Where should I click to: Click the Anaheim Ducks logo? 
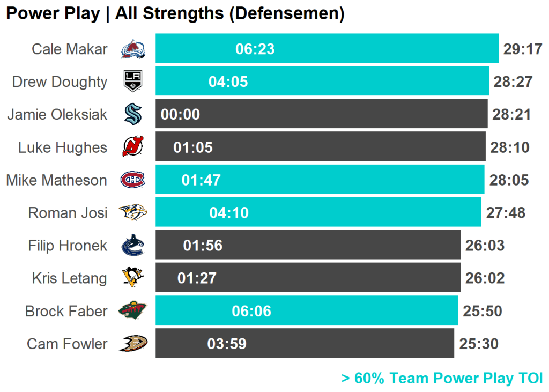tap(132, 344)
